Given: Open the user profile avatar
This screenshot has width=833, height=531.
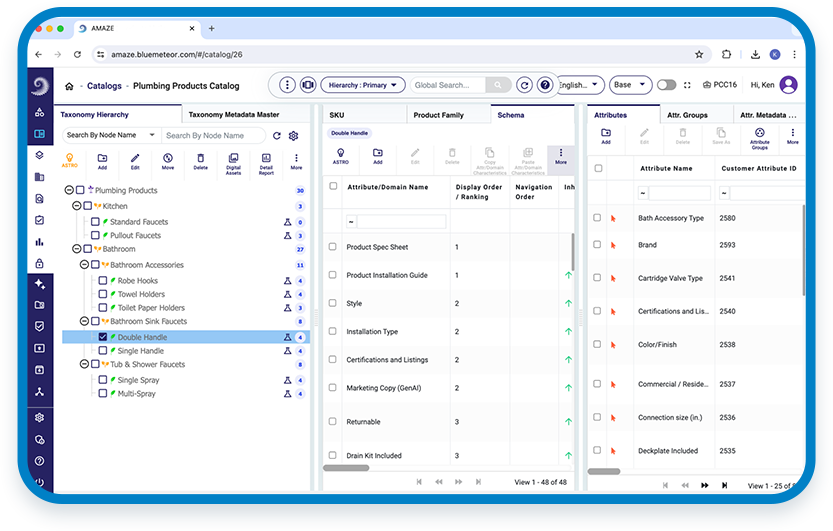Looking at the screenshot, I should coord(788,85).
